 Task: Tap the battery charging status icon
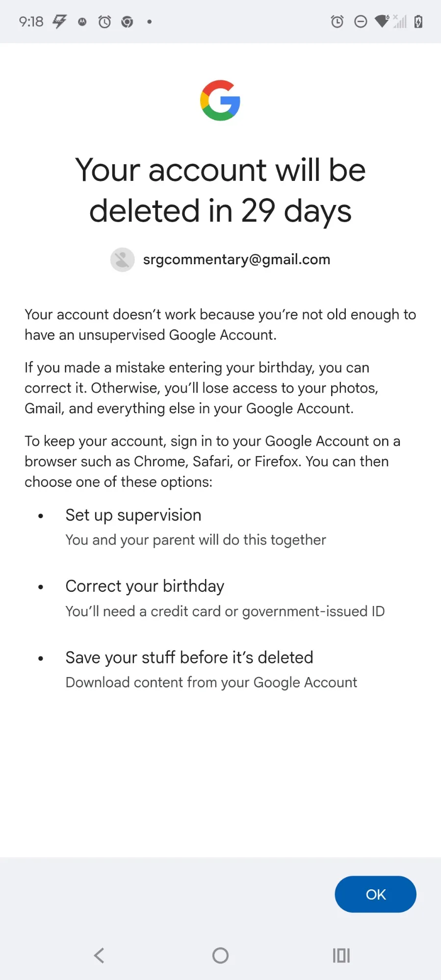(418, 22)
